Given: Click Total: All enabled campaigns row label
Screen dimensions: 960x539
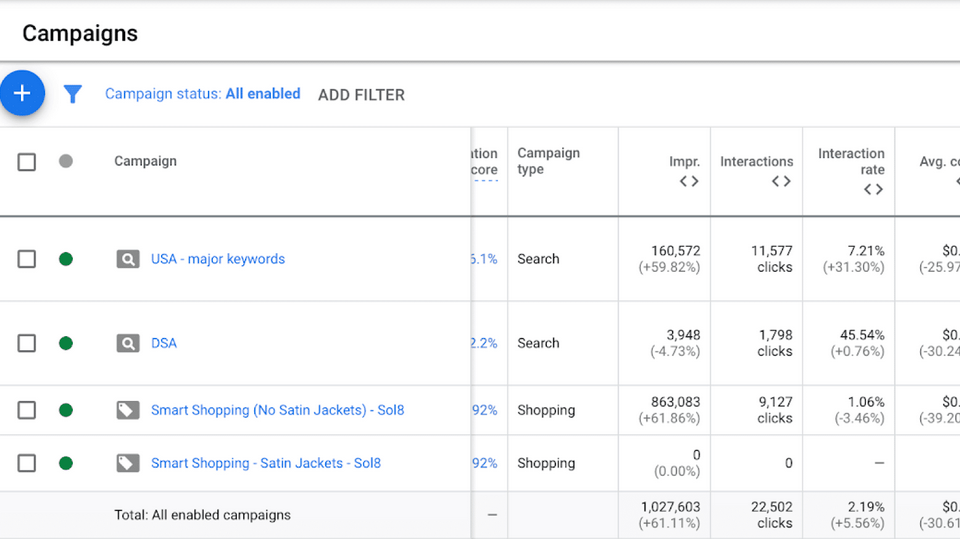Looking at the screenshot, I should tap(202, 514).
